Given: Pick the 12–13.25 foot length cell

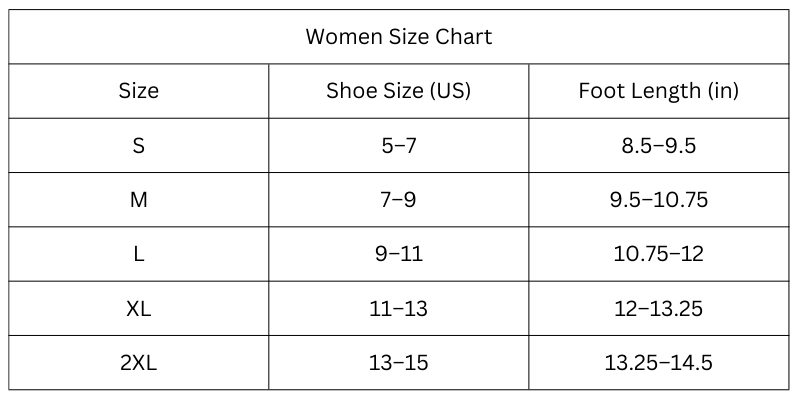Looking at the screenshot, I should [659, 309].
